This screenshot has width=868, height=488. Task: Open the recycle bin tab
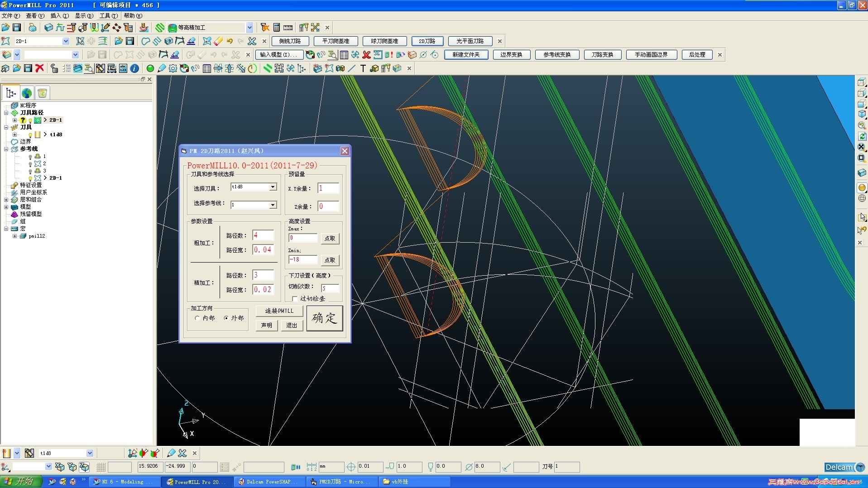[42, 93]
